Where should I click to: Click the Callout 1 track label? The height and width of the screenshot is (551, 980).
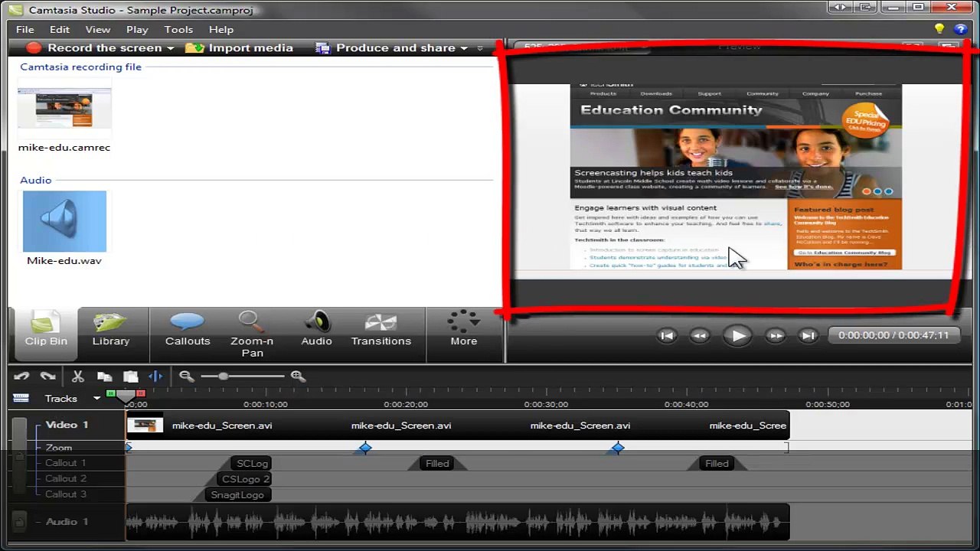pos(65,463)
